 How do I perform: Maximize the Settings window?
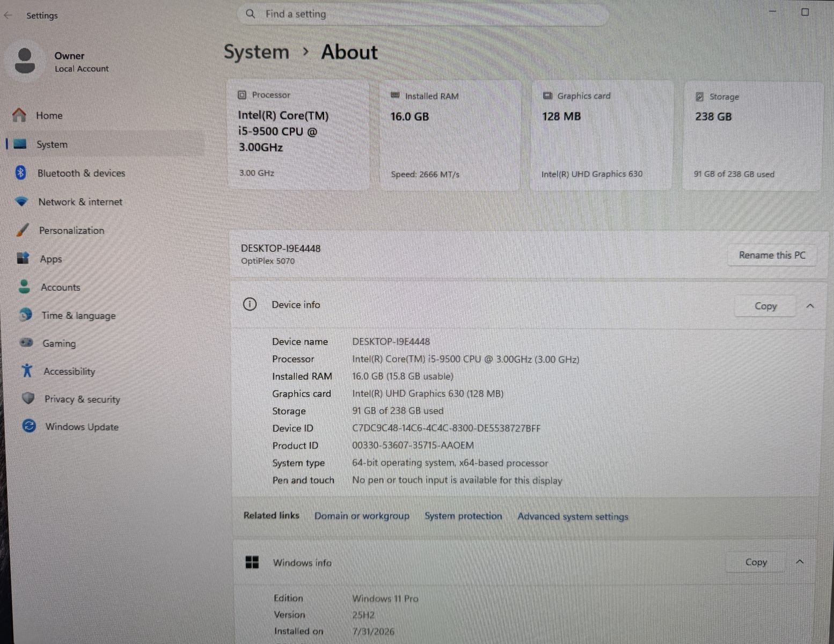(805, 12)
